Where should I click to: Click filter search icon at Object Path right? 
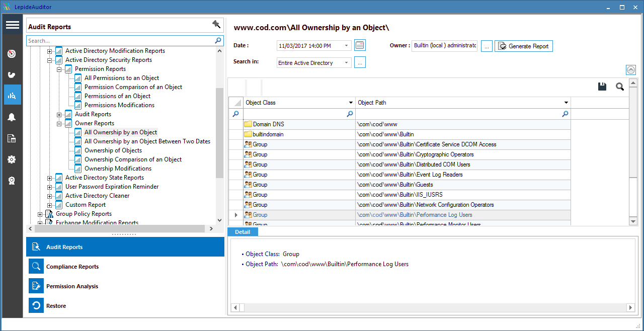click(565, 114)
